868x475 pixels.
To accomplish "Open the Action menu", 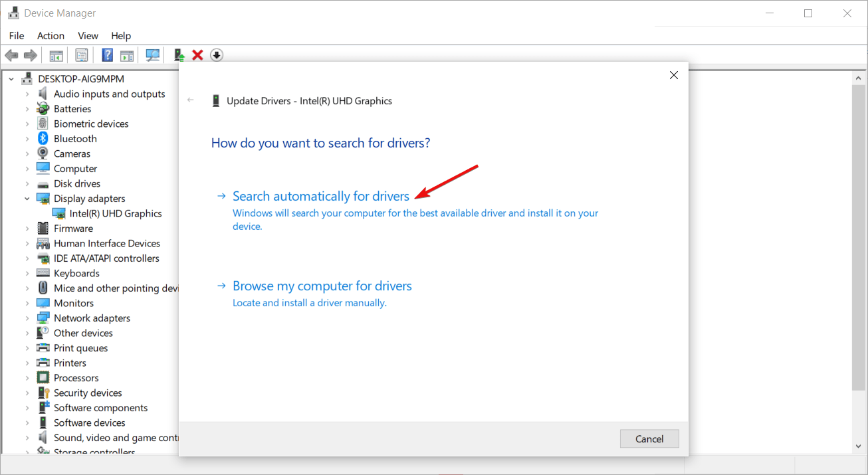I will [51, 35].
